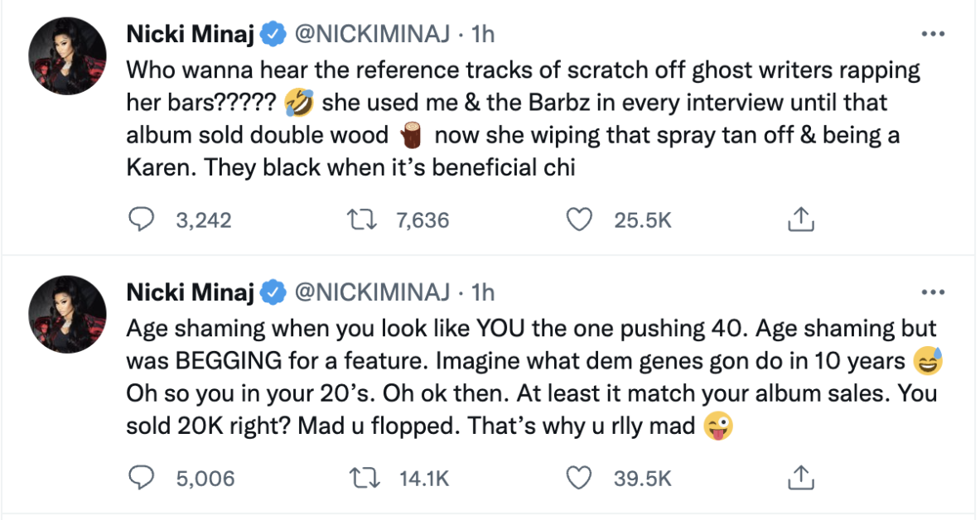Open Nicki Minaj profile from first tweet name

(x=190, y=34)
